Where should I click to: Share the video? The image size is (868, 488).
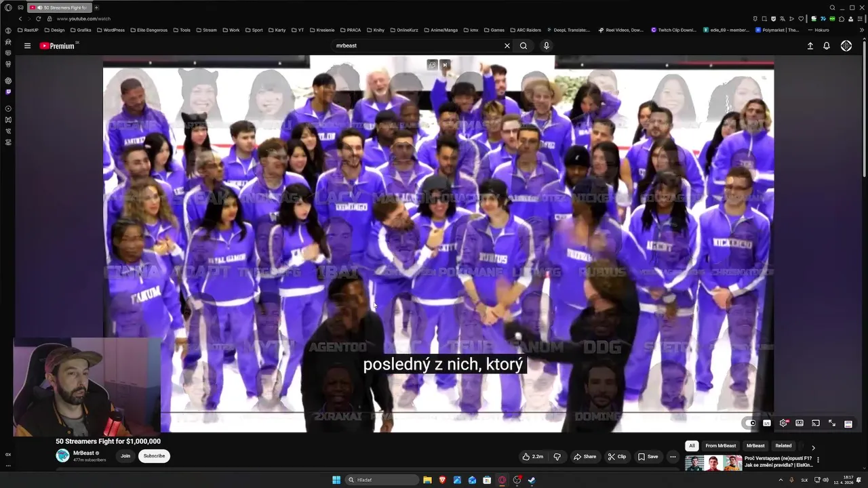click(x=585, y=457)
